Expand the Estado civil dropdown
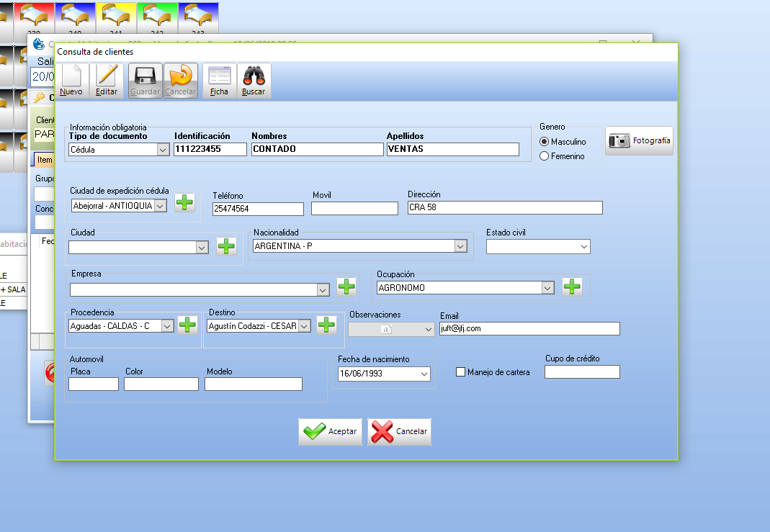Viewport: 770px width, 532px height. coord(583,247)
